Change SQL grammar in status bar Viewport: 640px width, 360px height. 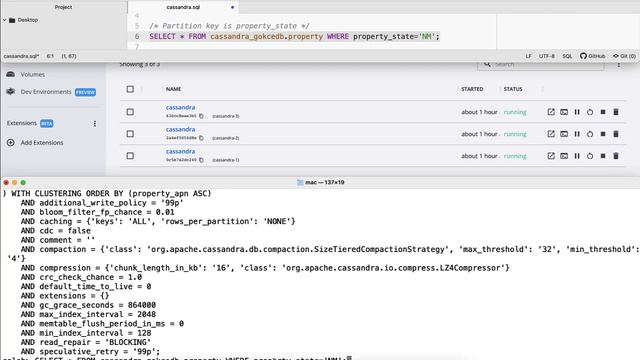pyautogui.click(x=567, y=56)
